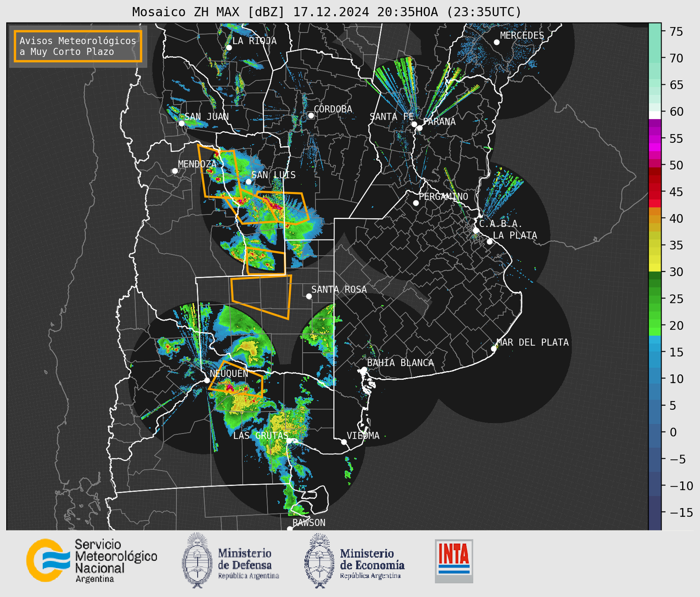Click the PARANÁ city label
This screenshot has height=597, width=700.
pyautogui.click(x=439, y=121)
